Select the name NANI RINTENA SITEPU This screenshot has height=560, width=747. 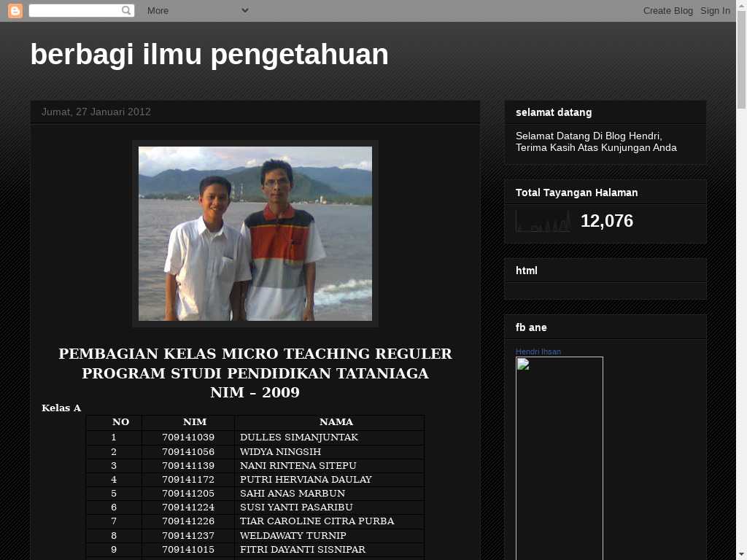298,465
